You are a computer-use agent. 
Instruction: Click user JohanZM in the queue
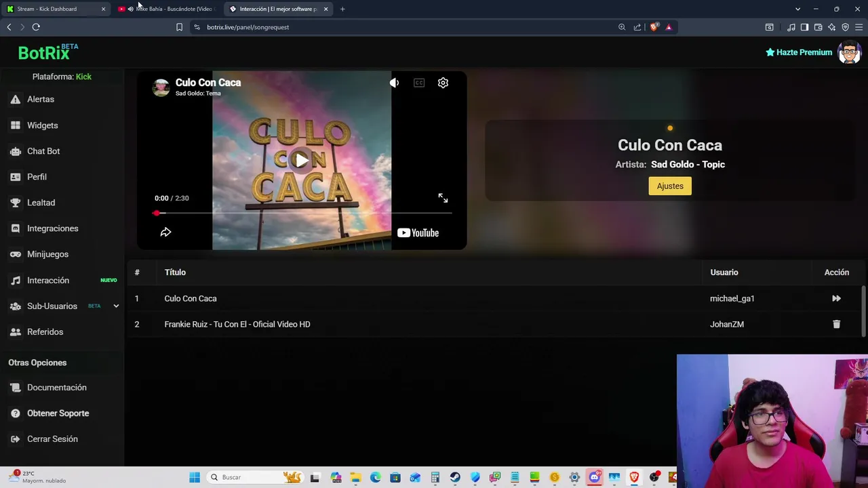click(727, 324)
